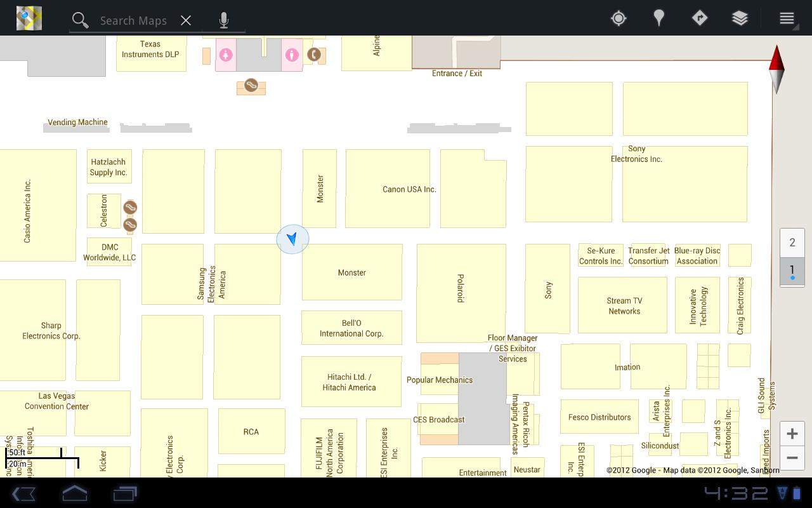Image resolution: width=812 pixels, height=508 pixels.
Task: Open the recent apps switcher
Action: point(125,493)
